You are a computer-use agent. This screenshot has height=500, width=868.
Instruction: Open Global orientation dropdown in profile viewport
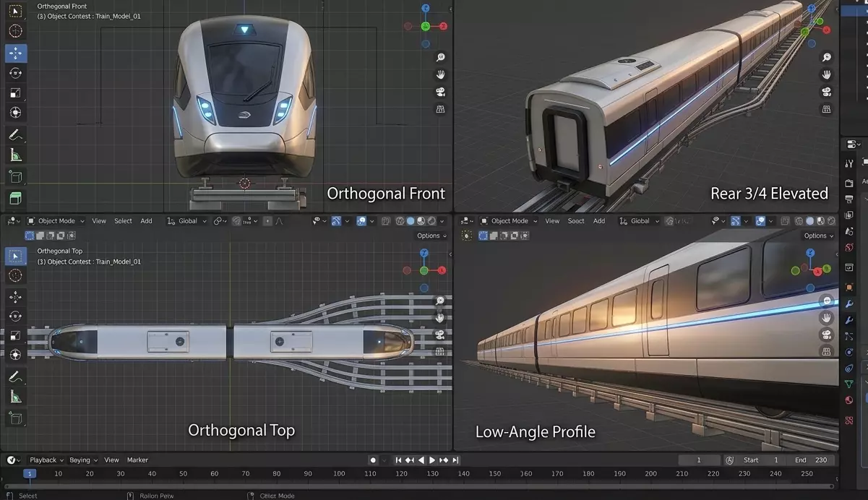(640, 221)
